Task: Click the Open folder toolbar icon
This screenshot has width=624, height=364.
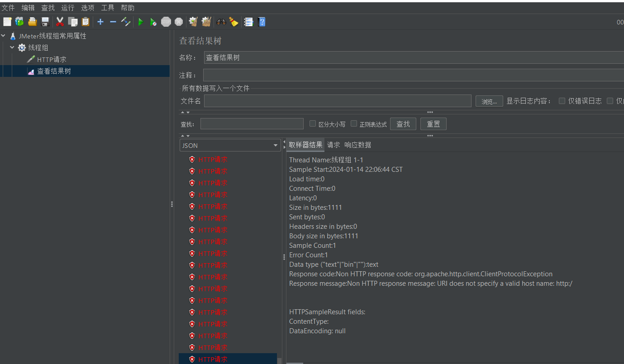Action: [x=32, y=22]
